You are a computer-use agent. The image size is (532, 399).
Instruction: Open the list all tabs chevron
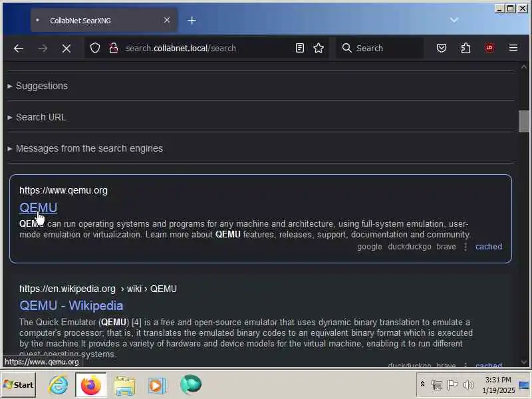coord(454,21)
